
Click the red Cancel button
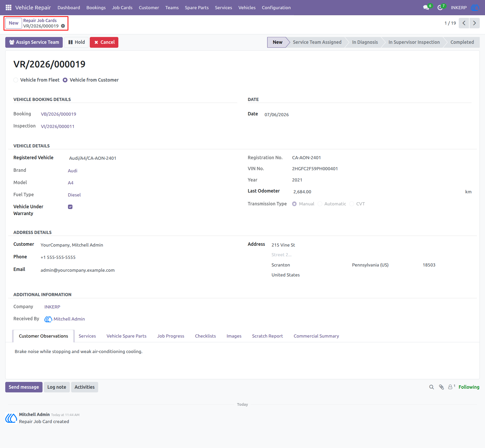[x=104, y=42]
